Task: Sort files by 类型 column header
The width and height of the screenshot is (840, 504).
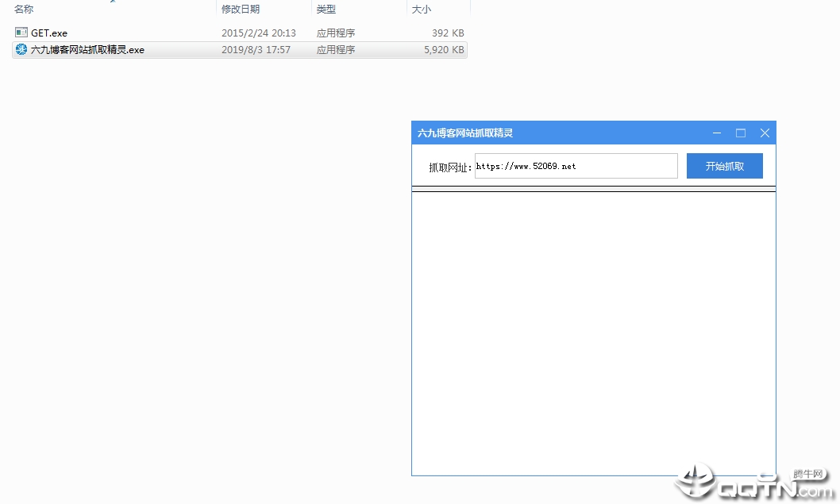Action: coord(326,9)
